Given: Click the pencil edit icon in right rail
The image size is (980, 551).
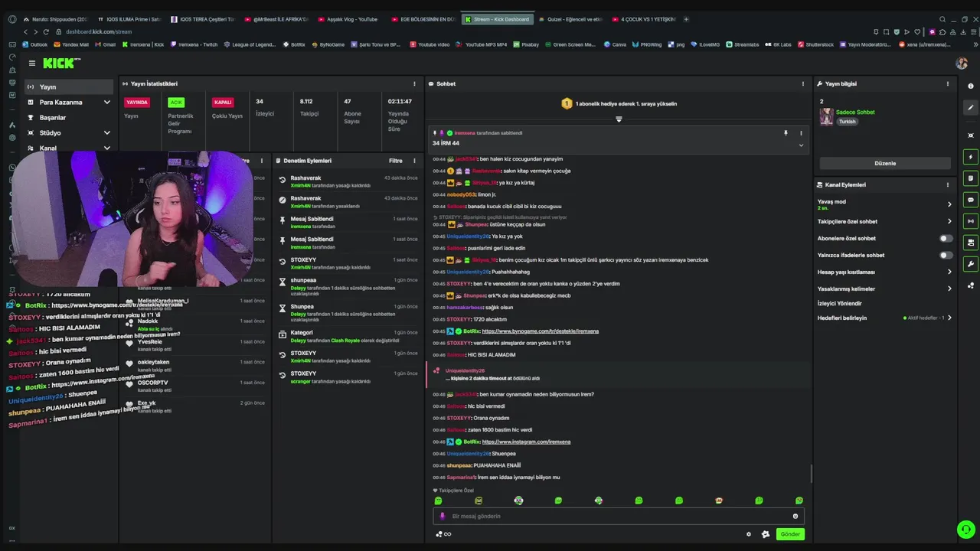Looking at the screenshot, I should (x=971, y=108).
